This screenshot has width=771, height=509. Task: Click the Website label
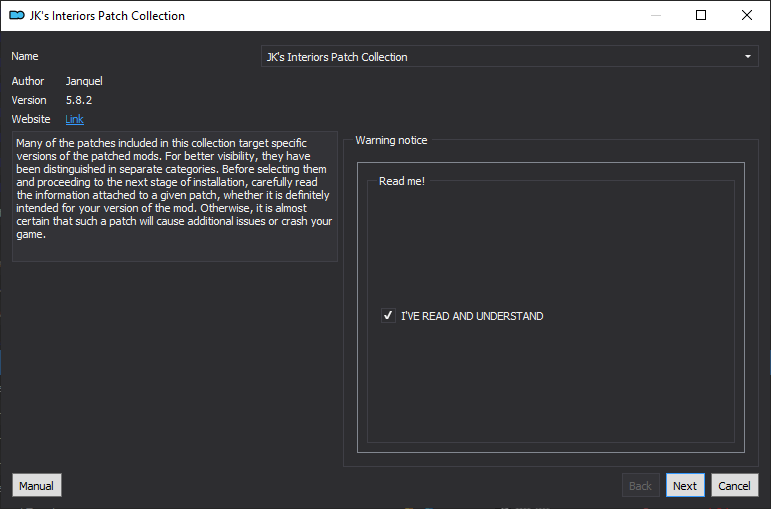[31, 119]
